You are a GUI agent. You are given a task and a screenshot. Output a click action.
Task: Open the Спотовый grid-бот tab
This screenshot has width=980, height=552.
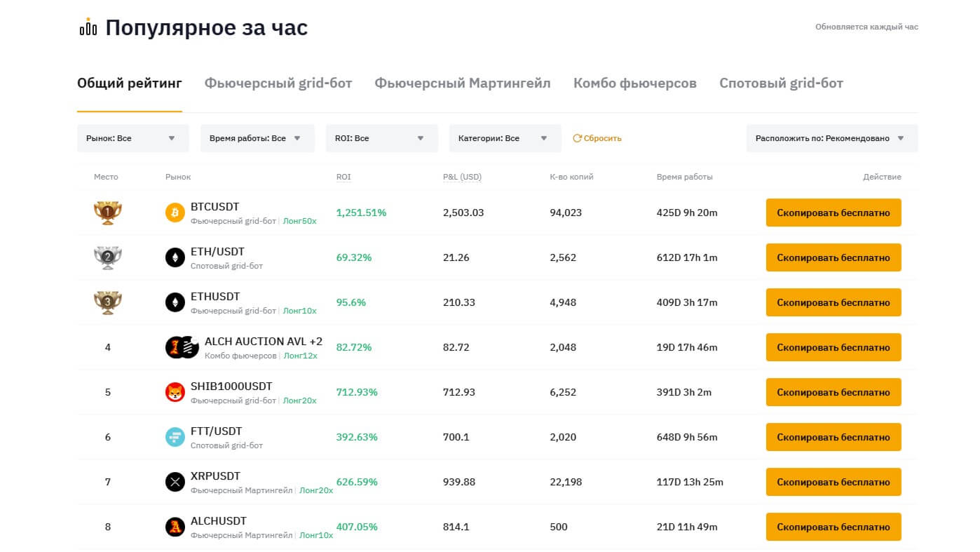(x=781, y=83)
